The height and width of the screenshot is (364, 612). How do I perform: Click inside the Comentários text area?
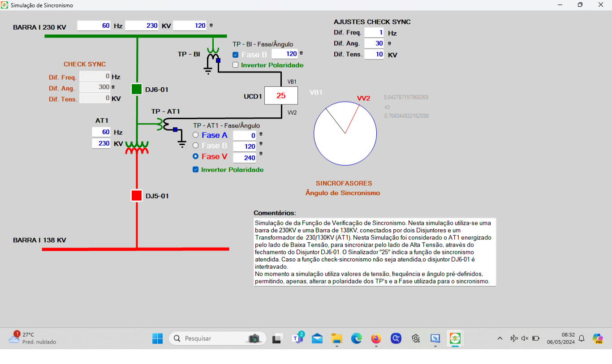374,251
